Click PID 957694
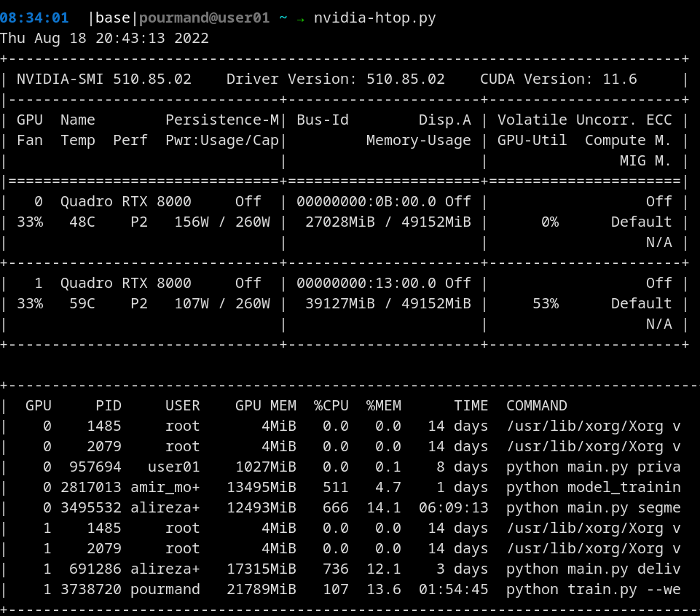Viewport: 700px width, 616px height. [x=95, y=467]
